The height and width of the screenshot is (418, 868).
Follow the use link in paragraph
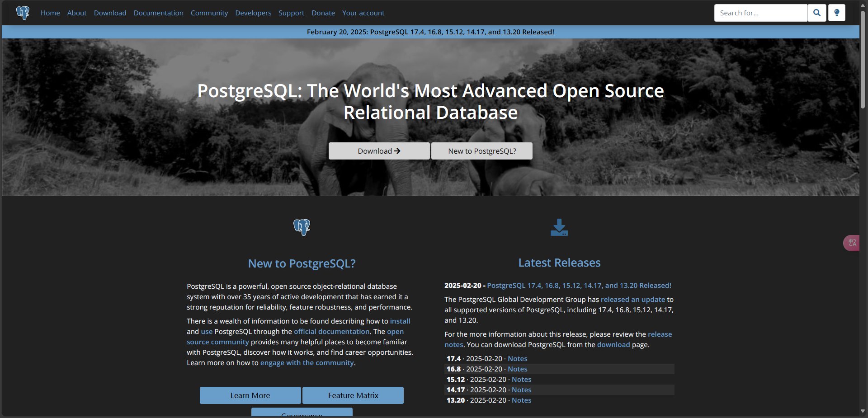pos(207,332)
